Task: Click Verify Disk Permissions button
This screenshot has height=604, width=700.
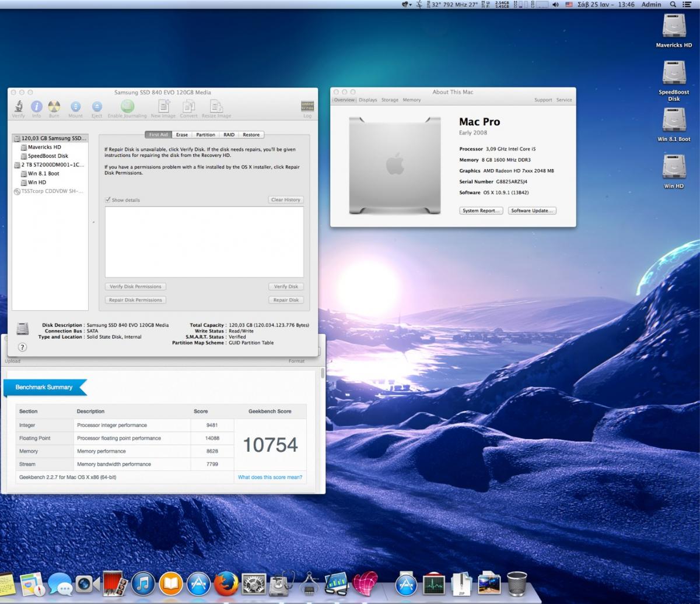Action: point(135,286)
